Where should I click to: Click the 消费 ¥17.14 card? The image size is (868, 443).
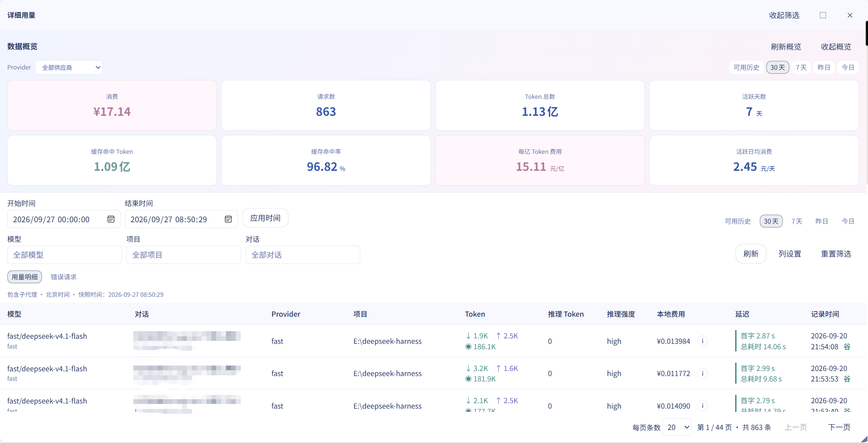pos(112,105)
